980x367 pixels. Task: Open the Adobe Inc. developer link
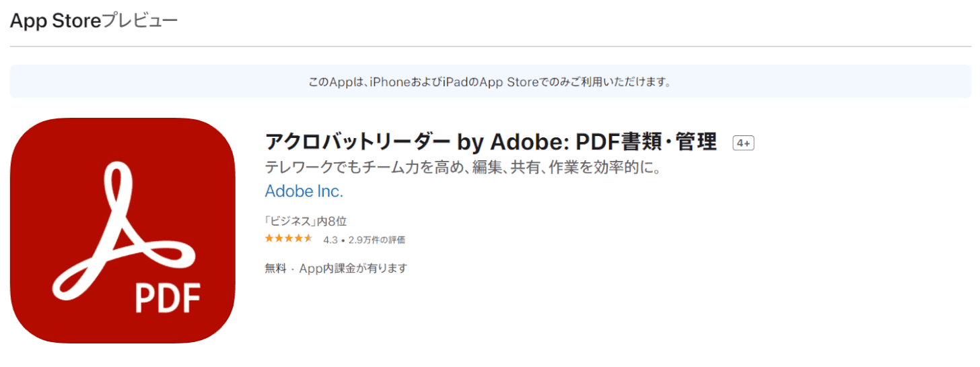[x=304, y=191]
